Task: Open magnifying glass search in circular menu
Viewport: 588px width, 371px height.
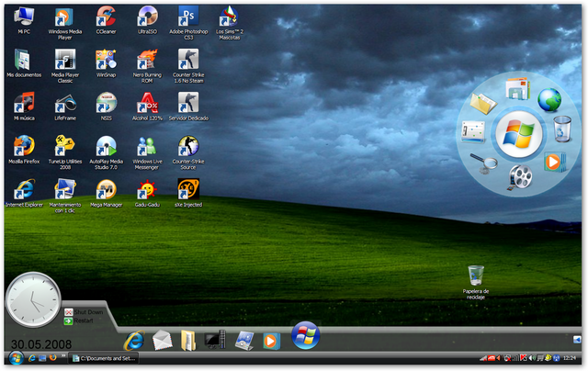Action: (x=489, y=163)
